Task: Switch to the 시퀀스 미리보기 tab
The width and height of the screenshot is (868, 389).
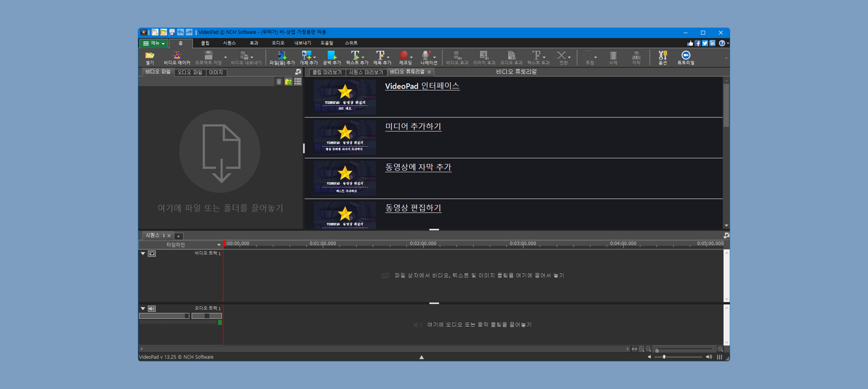Action: [x=366, y=72]
